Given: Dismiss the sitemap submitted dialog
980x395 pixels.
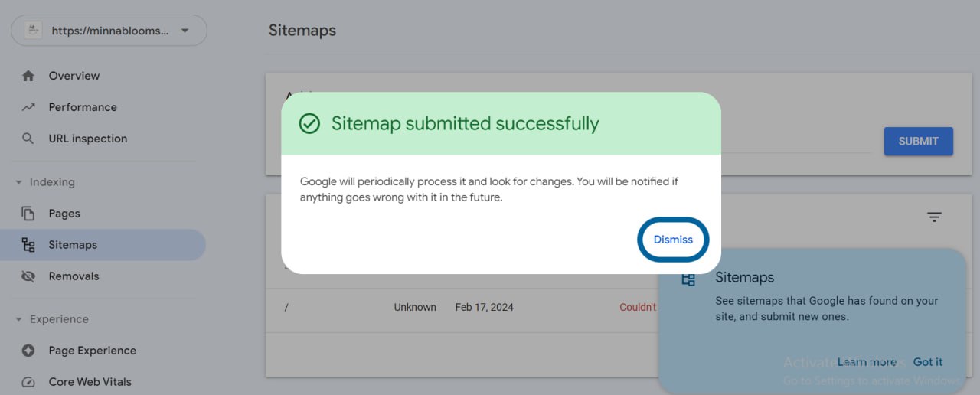Looking at the screenshot, I should (673, 240).
